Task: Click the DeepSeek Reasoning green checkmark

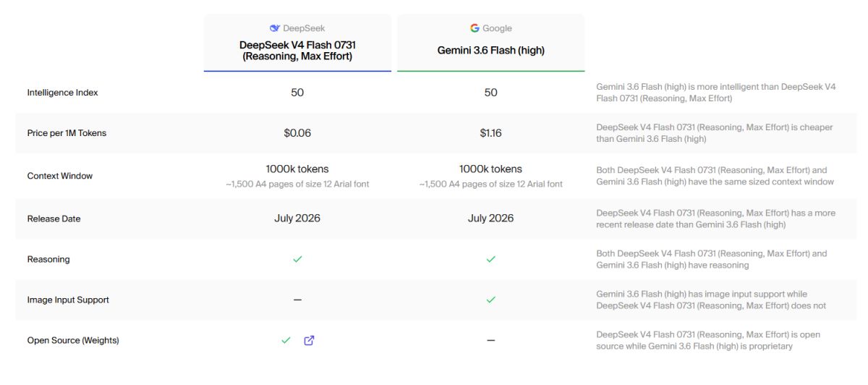Action: pyautogui.click(x=297, y=259)
